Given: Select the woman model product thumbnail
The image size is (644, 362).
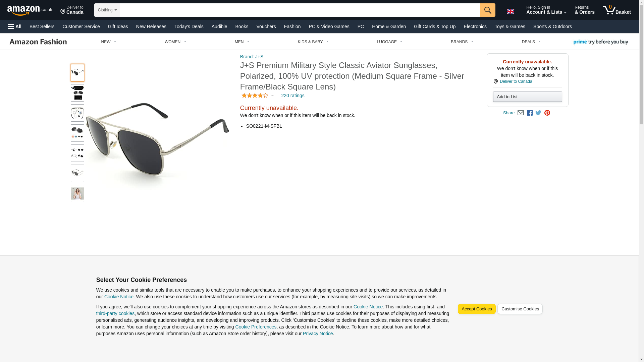Looking at the screenshot, I should (x=77, y=193).
